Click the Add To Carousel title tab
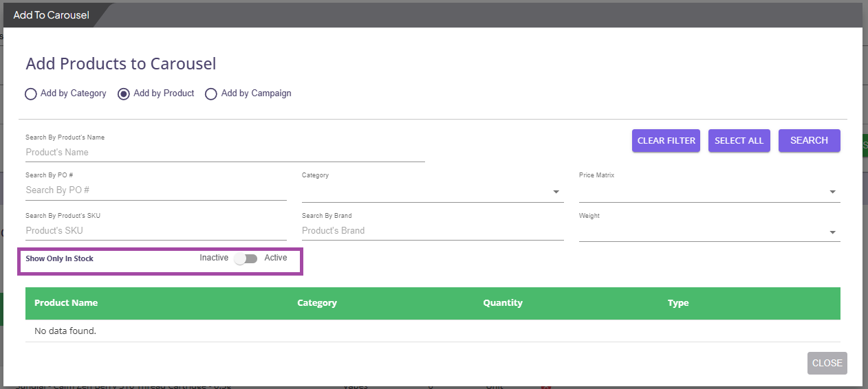Viewport: 868px width, 389px height. (51, 15)
